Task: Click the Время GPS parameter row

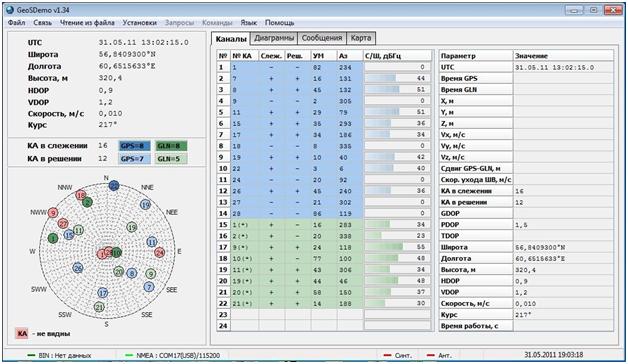Action: [526, 78]
